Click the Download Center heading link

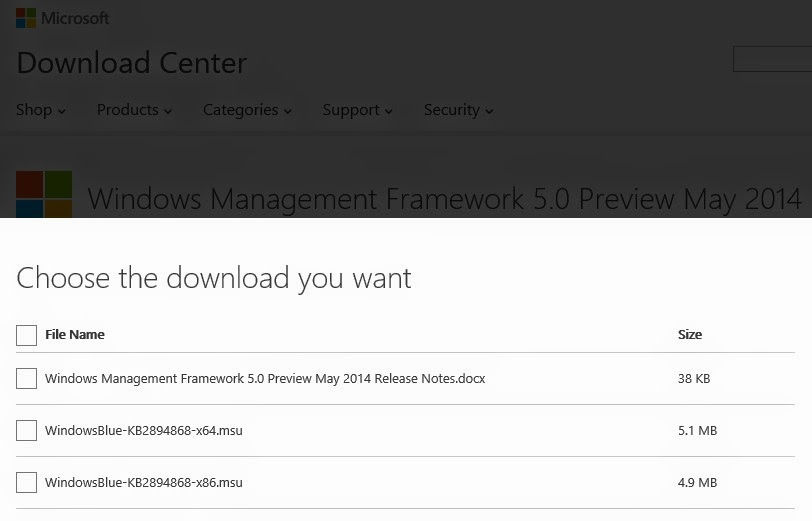coord(132,63)
